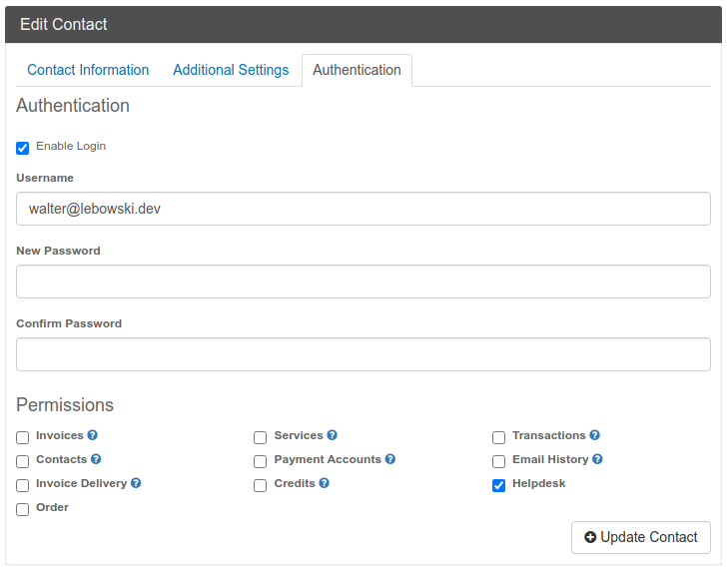This screenshot has height=570, width=728.
Task: Click help icon next to Contacts
Action: [96, 459]
